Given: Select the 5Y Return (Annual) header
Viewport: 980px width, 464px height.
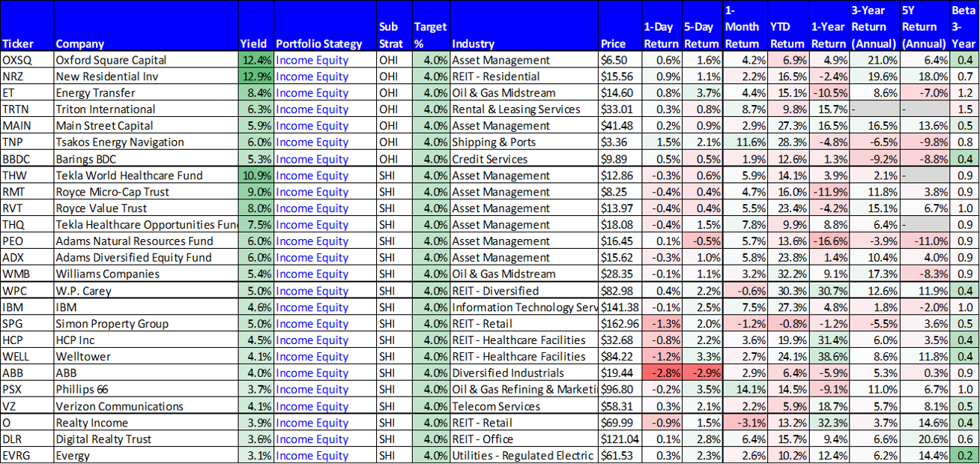Looking at the screenshot, I should pyautogui.click(x=924, y=27).
